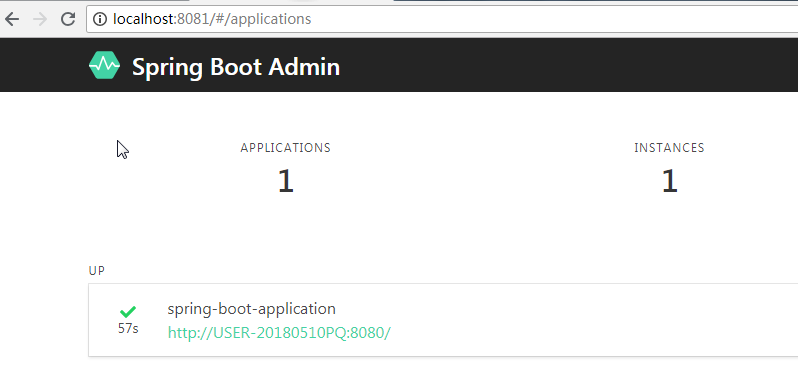This screenshot has height=367, width=798.
Task: Click the green UP status checkmark
Action: pos(128,312)
